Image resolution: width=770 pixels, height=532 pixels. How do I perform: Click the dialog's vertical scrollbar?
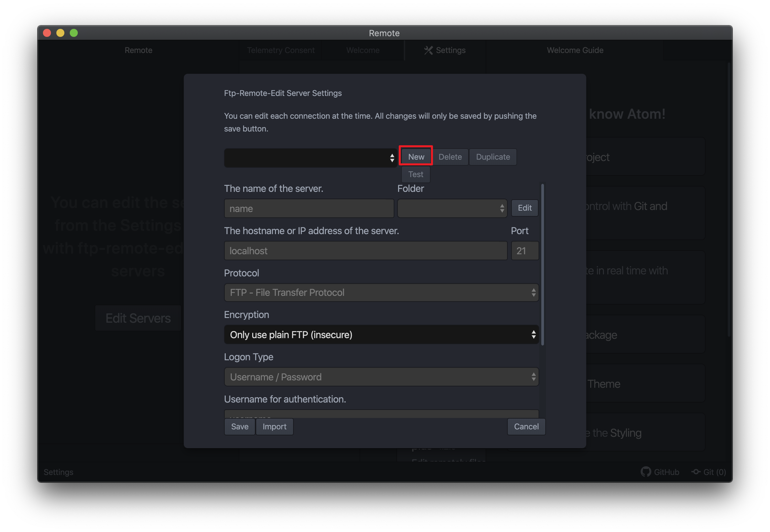[x=542, y=265]
